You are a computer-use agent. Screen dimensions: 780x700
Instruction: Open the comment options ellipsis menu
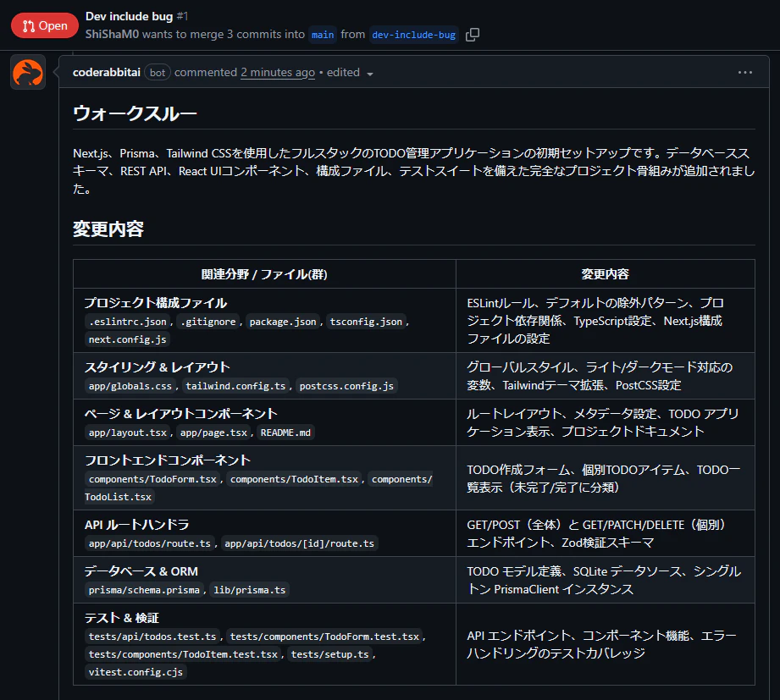744,73
